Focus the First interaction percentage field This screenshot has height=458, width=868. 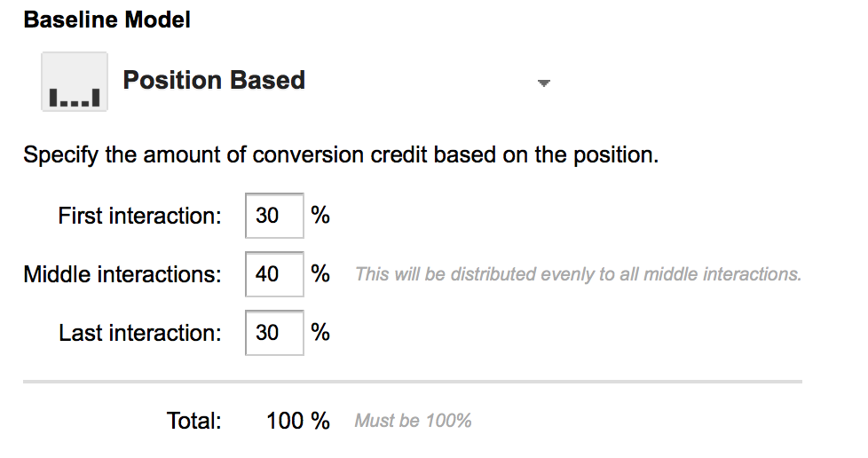click(x=274, y=216)
